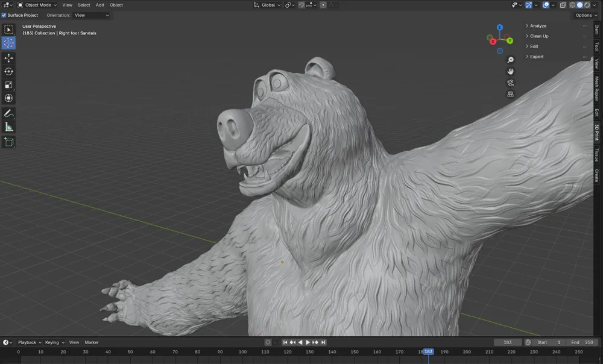Play animation in reverse
This screenshot has height=364, width=603.
tap(300, 342)
